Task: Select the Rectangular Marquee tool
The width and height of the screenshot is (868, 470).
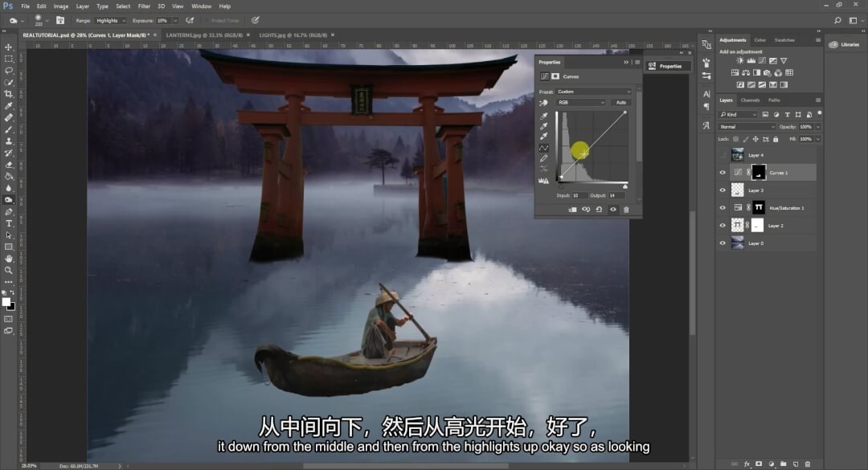Action: point(8,59)
